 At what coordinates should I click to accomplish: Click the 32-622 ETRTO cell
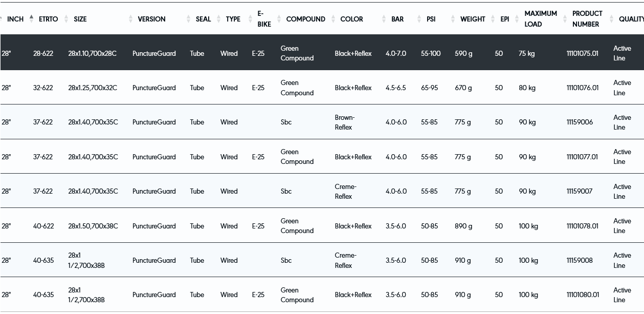(43, 88)
